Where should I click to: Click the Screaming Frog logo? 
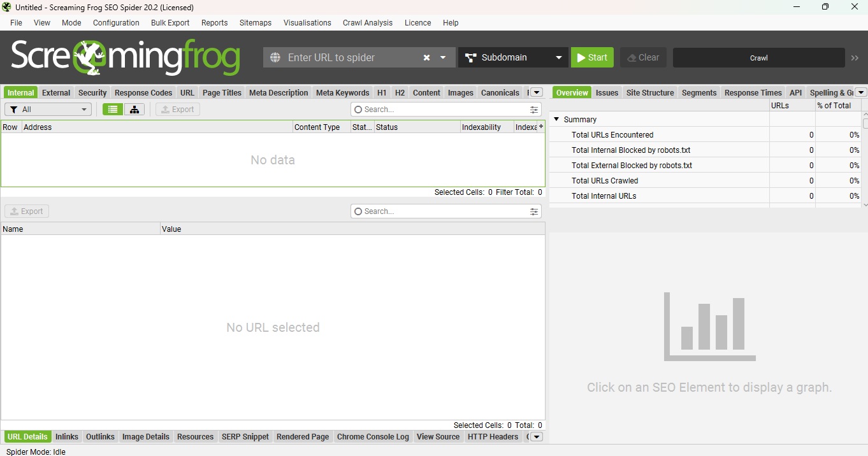(x=125, y=57)
